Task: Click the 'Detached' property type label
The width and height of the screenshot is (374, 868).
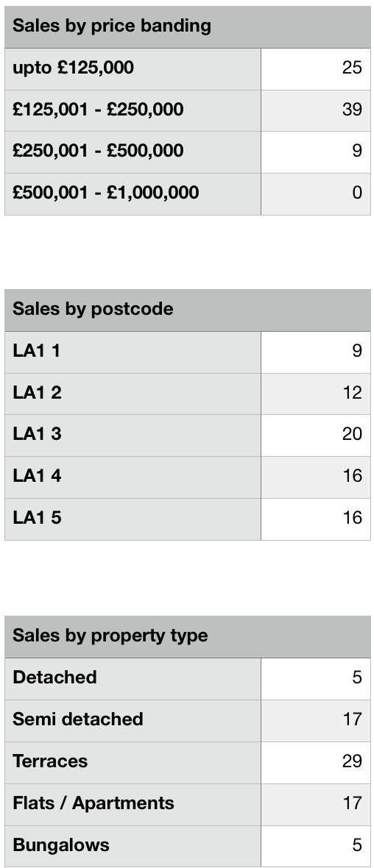Action: point(55,677)
